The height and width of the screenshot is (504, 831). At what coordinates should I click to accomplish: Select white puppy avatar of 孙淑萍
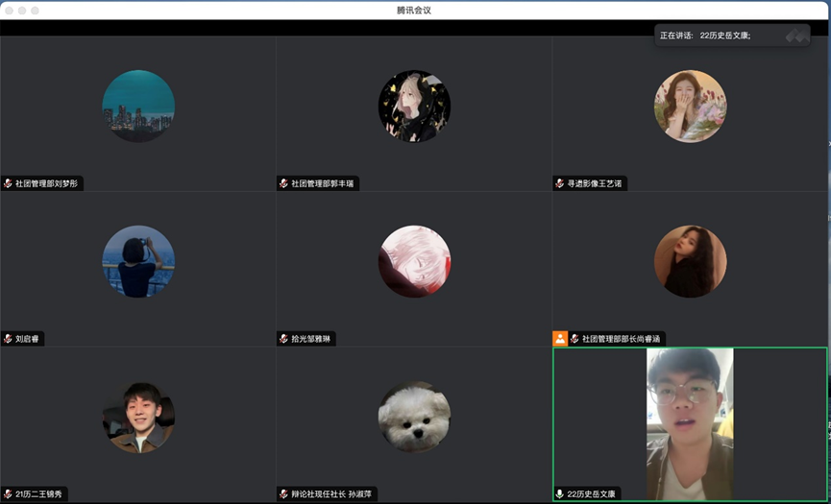coord(414,417)
